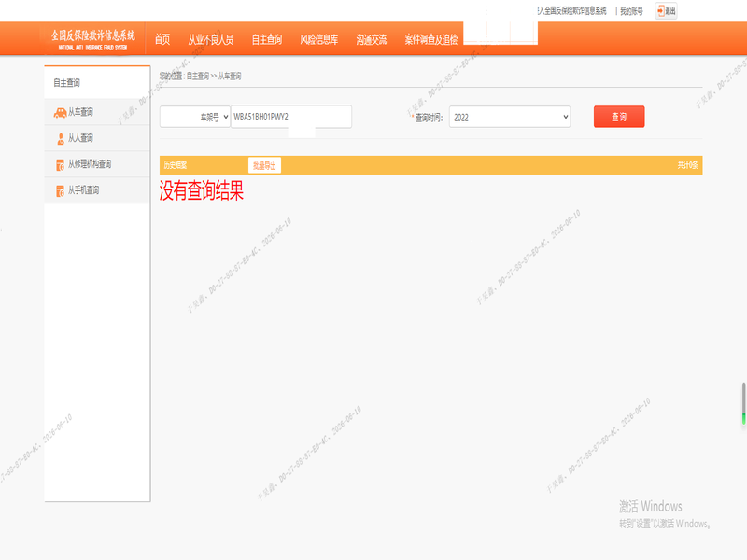This screenshot has width=747, height=560.
Task: Click the 全国反保险欺诈信息系统 logo
Action: 92,39
